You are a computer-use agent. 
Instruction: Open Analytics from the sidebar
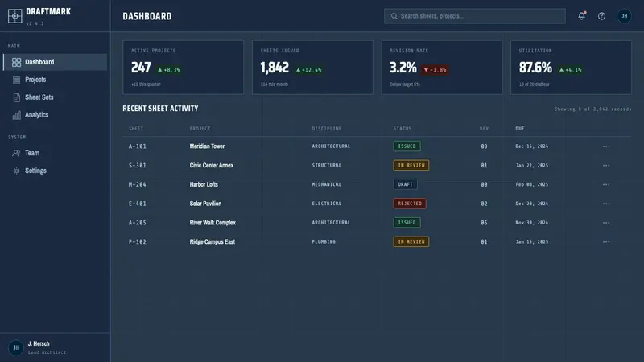55,115
